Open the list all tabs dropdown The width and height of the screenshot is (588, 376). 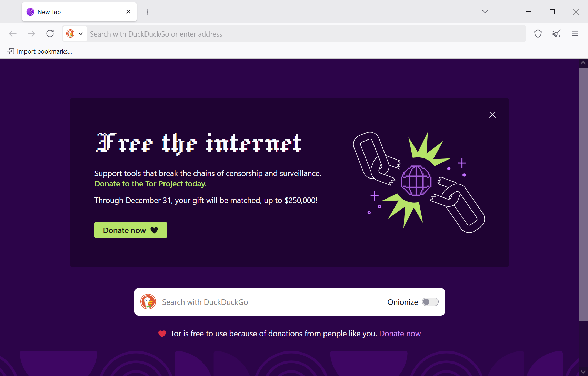pyautogui.click(x=485, y=11)
